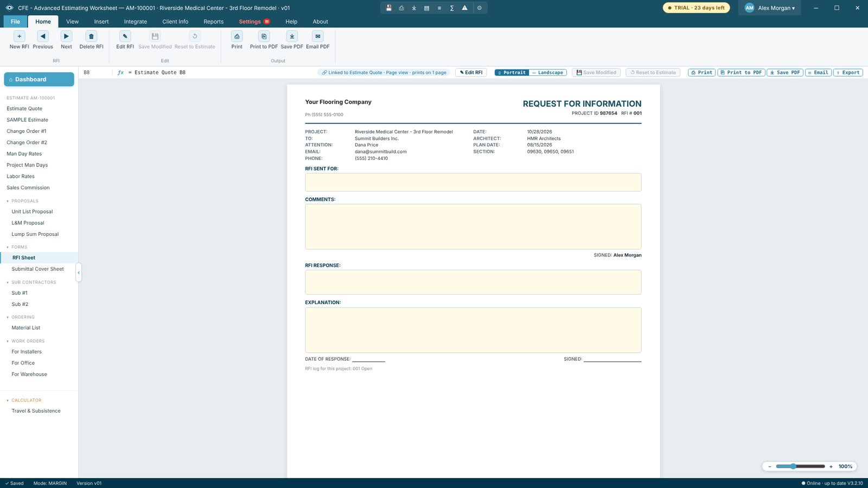This screenshot has height=488, width=868.
Task: Switch page orientation to Landscape
Action: (x=548, y=73)
